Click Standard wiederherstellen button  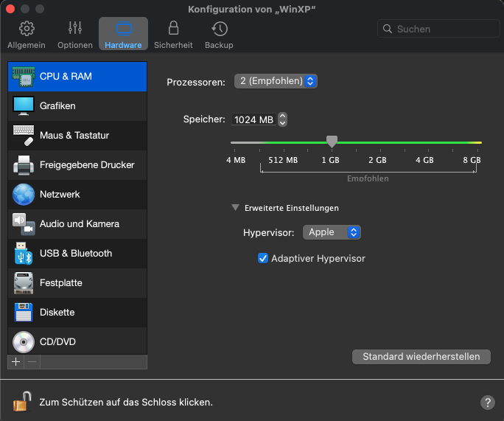pos(421,357)
